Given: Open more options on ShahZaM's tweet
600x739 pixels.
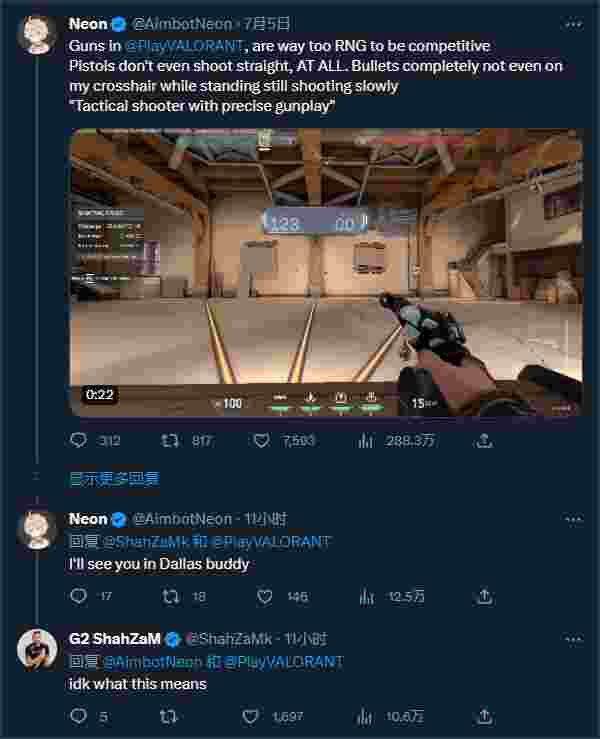Looking at the screenshot, I should [572, 639].
